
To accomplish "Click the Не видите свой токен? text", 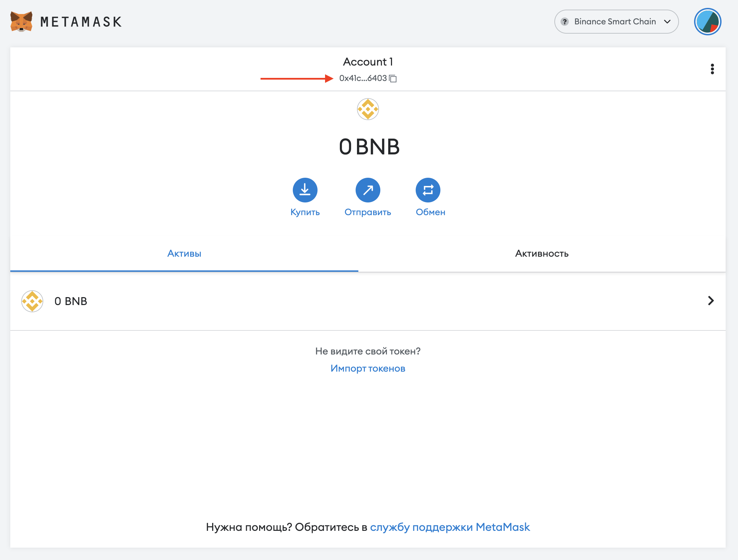I will pos(368,351).
